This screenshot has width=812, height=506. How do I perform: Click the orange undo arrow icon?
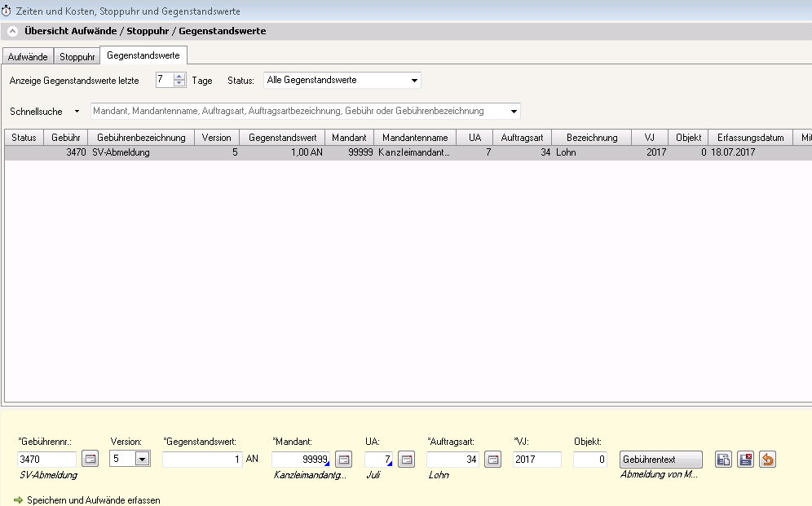pyautogui.click(x=767, y=460)
